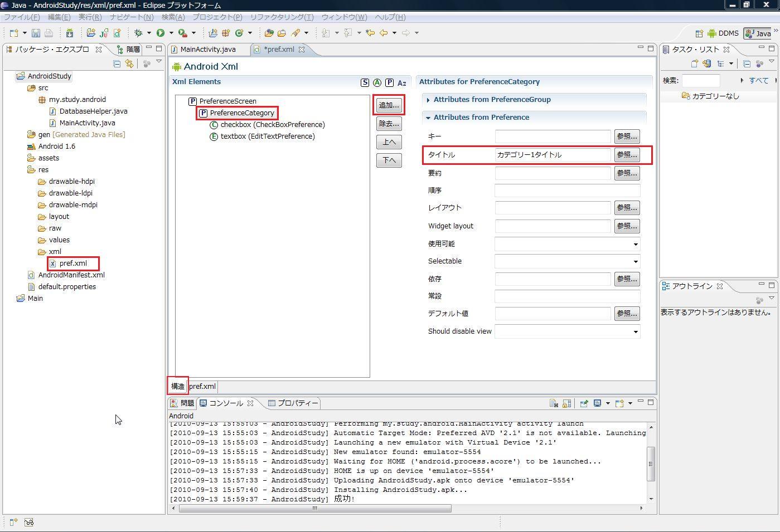Close the Package Explorer view
Screen dimensions: 780x532
(x=99, y=50)
